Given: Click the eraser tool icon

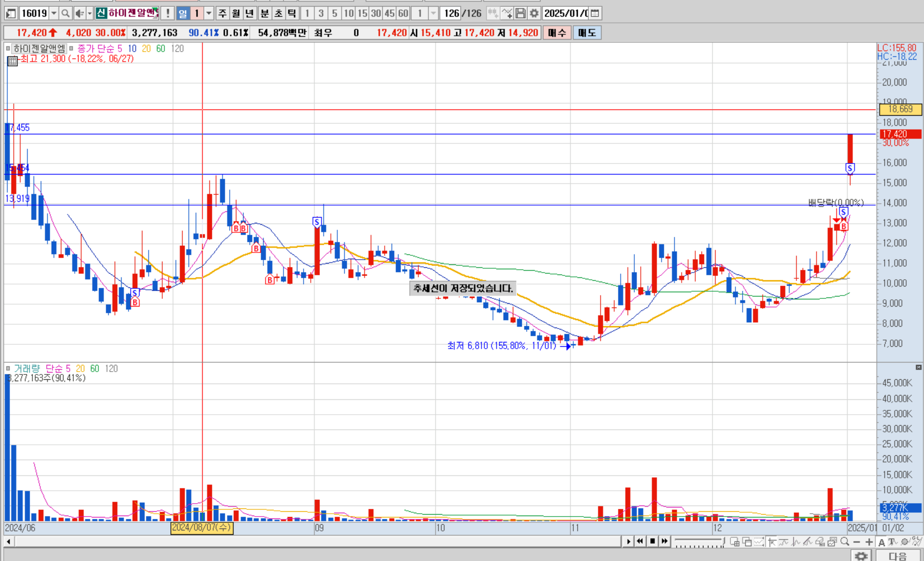Looking at the screenshot, I should (820, 541).
